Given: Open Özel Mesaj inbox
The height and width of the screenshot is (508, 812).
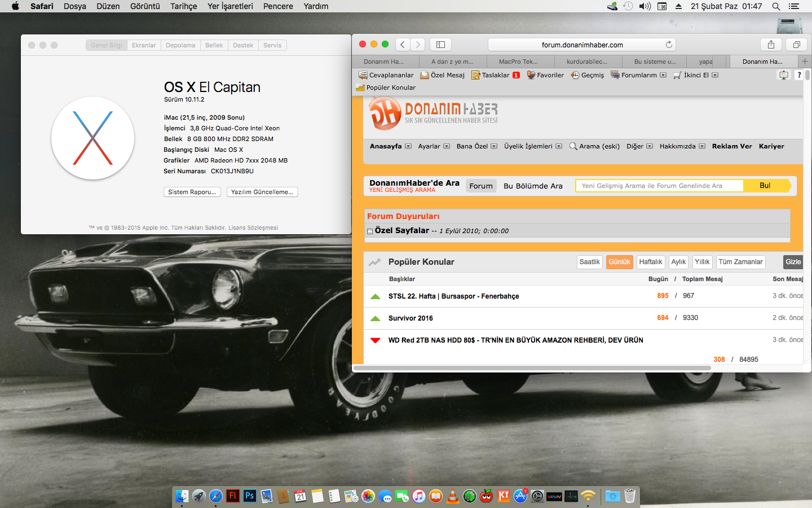Looking at the screenshot, I should pyautogui.click(x=443, y=75).
